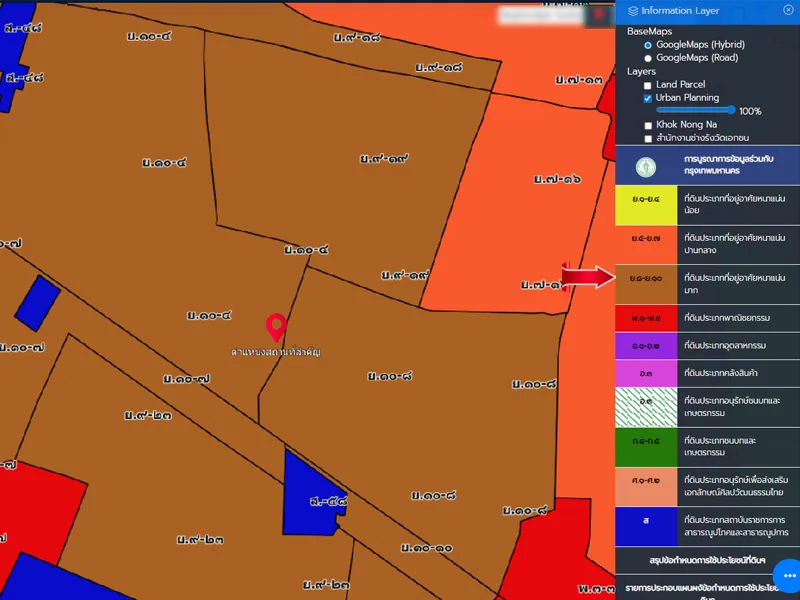Enable the Land Parcel layer

648,85
